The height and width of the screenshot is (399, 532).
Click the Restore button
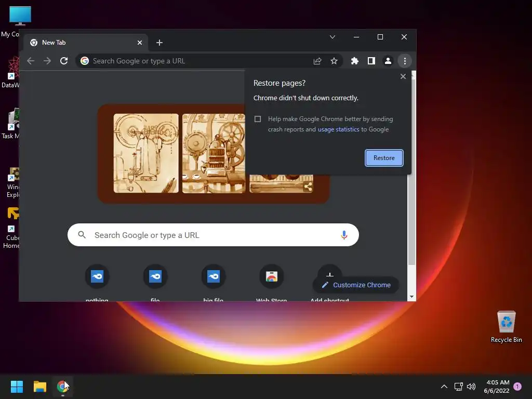coord(384,158)
